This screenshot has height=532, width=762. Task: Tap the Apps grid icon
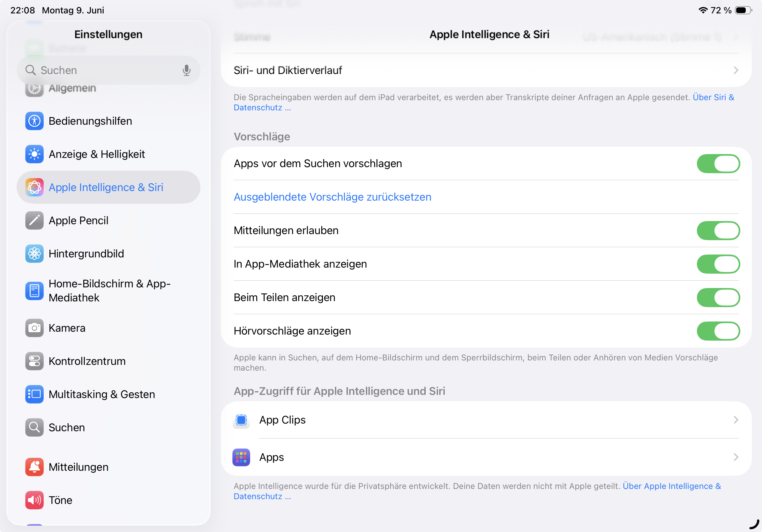tap(241, 457)
